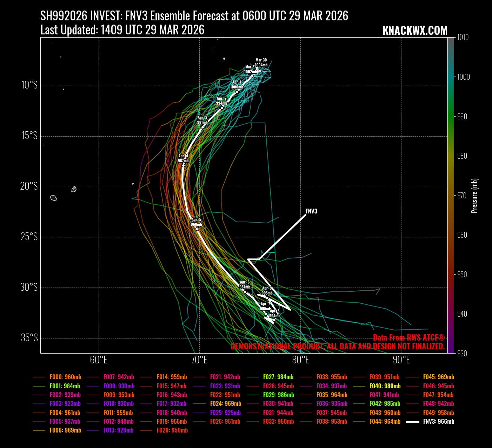492x448 pixels.
Task: Click the Apr 5 968mb track marker
Action: (x=197, y=229)
